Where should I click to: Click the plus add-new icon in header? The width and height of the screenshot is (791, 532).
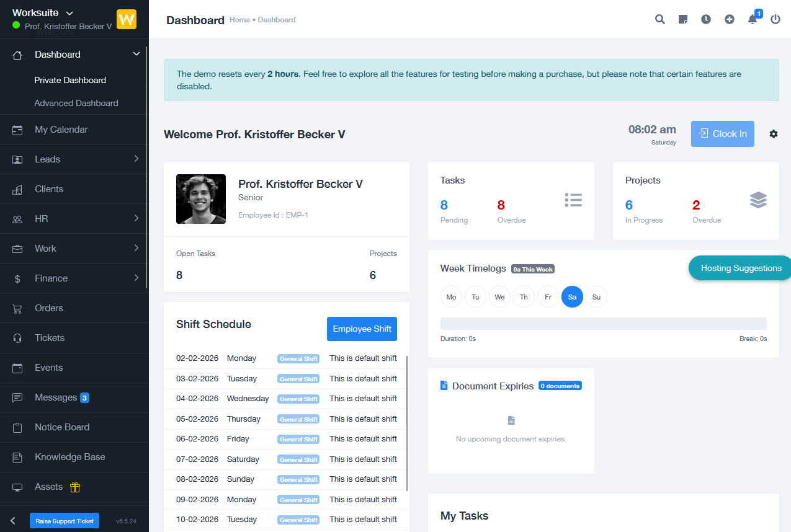click(730, 19)
